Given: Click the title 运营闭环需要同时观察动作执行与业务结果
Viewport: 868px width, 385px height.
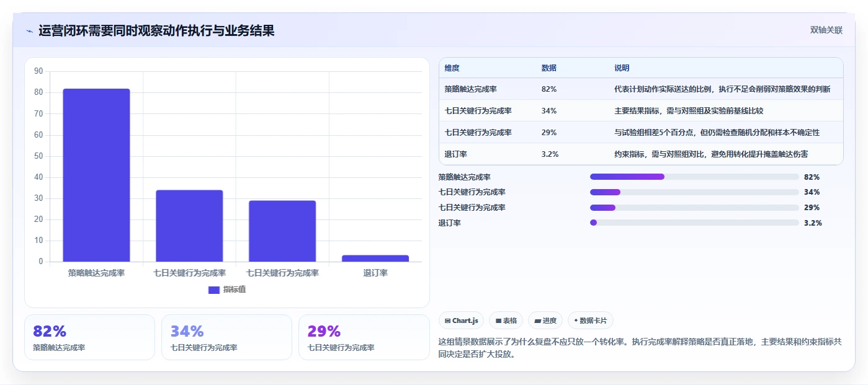Looking at the screenshot, I should click(x=156, y=31).
